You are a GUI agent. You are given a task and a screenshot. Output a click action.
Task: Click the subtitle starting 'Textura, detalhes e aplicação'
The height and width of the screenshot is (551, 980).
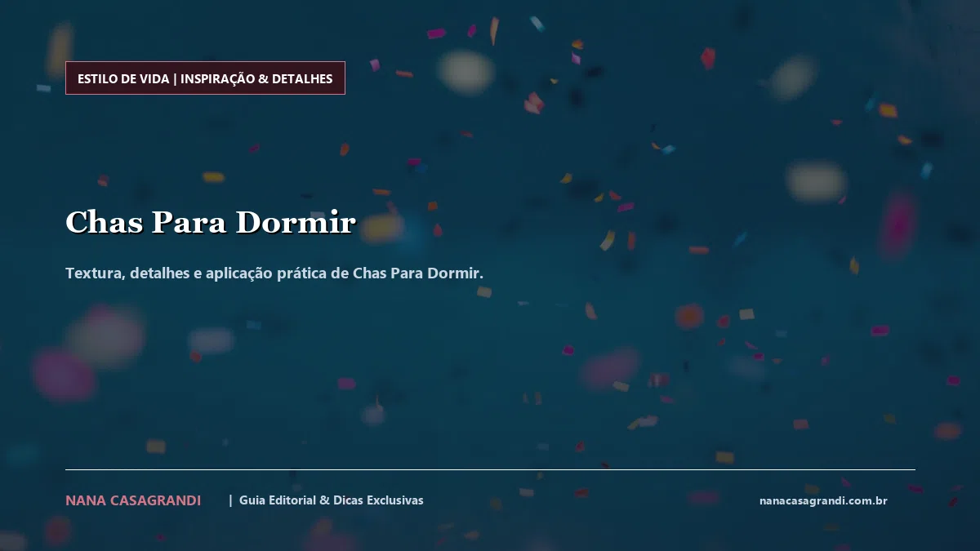[274, 273]
